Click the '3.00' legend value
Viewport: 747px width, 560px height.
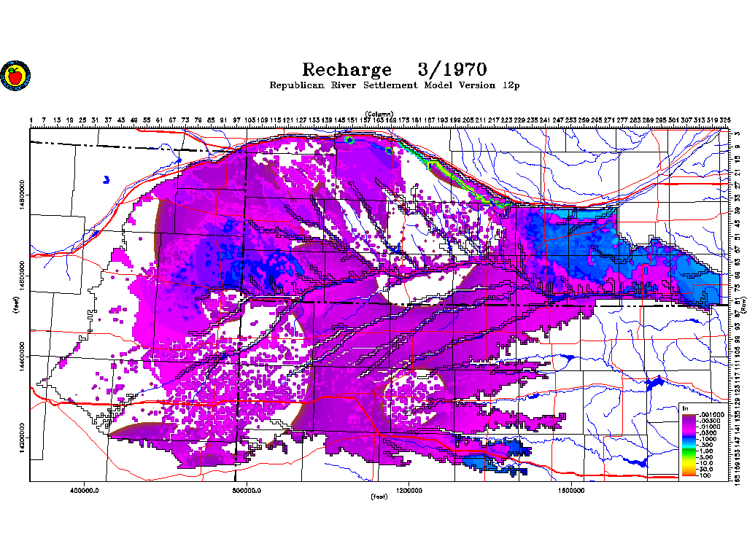coord(706,457)
